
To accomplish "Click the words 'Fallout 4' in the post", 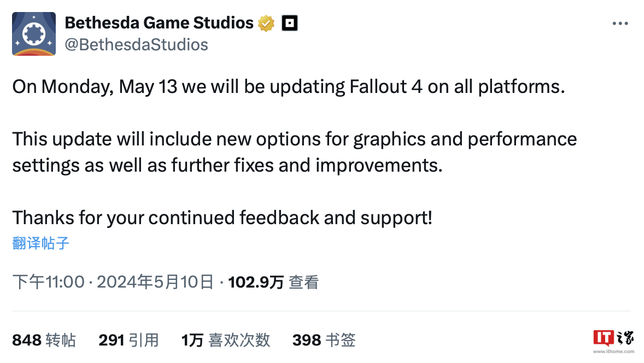I will [385, 86].
